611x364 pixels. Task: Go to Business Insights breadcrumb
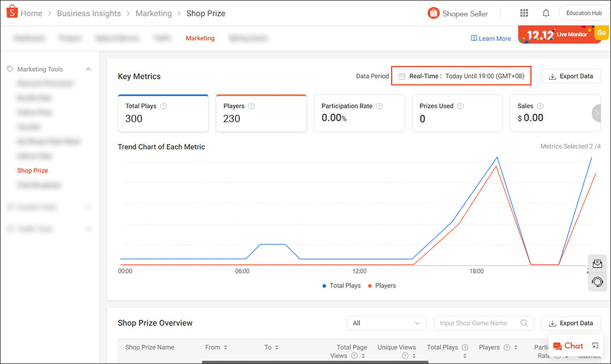click(x=89, y=13)
